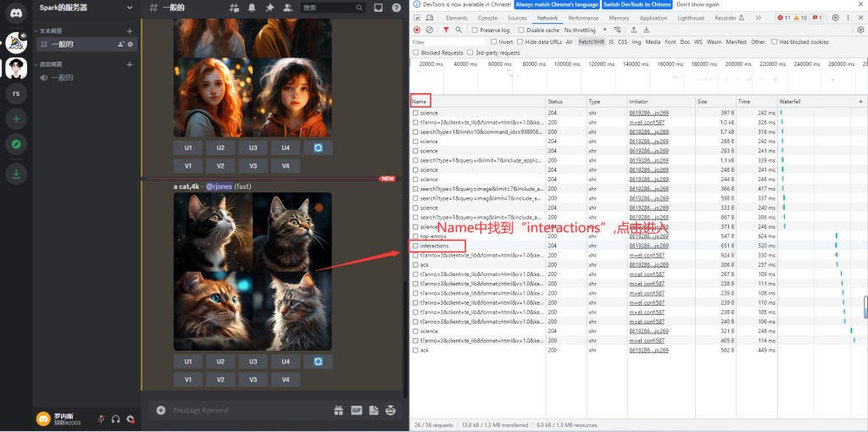Viewport: 868px width, 432px height.
Task: Click the notification bell icon in Discord
Action: click(x=252, y=8)
